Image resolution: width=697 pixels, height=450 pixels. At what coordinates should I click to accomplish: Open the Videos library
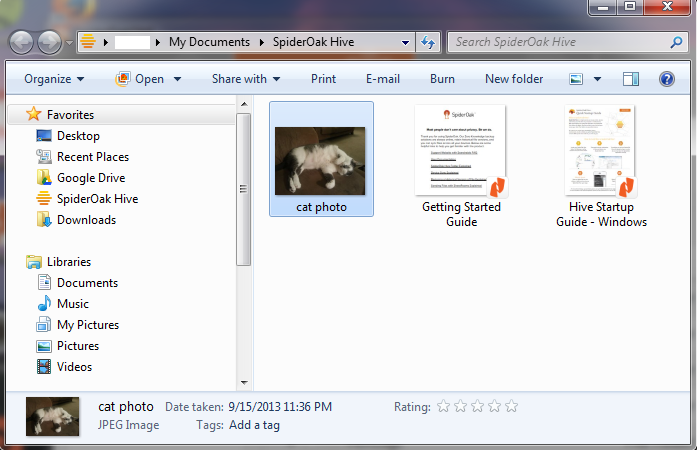[74, 367]
